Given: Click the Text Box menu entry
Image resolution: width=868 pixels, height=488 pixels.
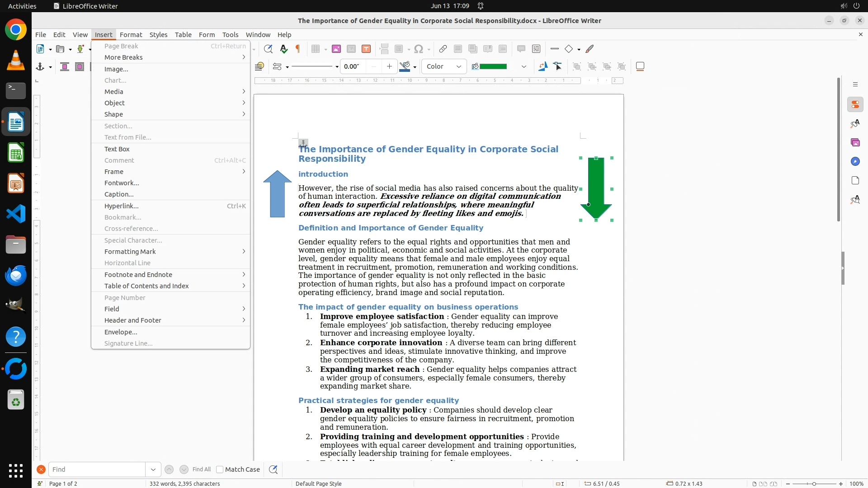Looking at the screenshot, I should point(117,149).
